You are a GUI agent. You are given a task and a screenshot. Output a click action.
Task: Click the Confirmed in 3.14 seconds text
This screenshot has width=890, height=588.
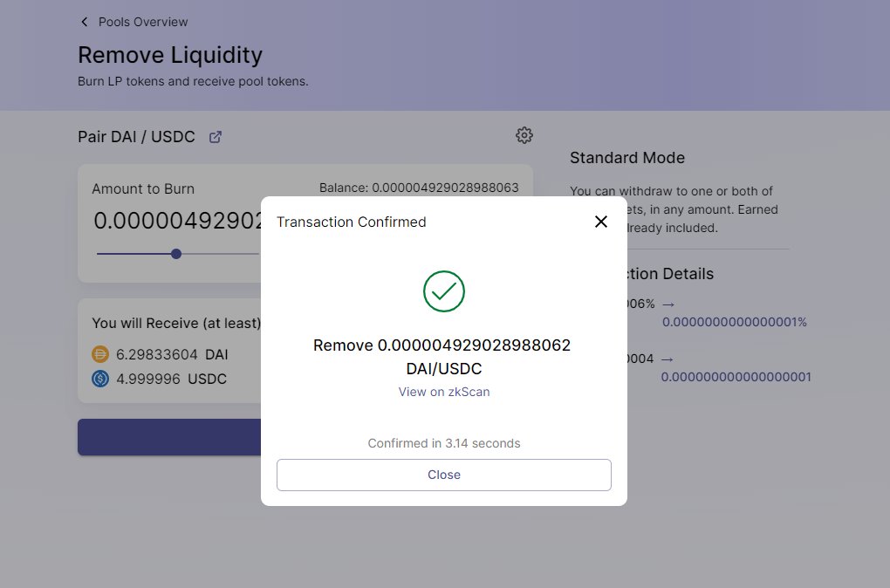pyautogui.click(x=444, y=443)
